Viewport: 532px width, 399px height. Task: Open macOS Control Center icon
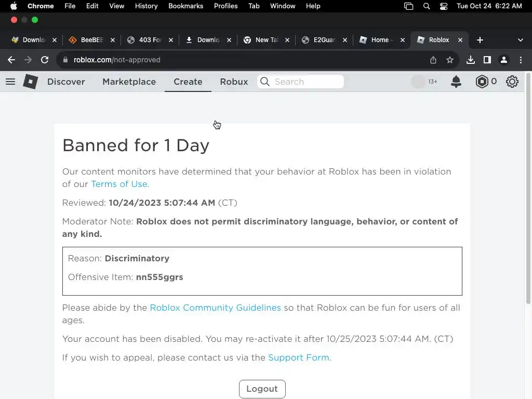[x=444, y=6]
